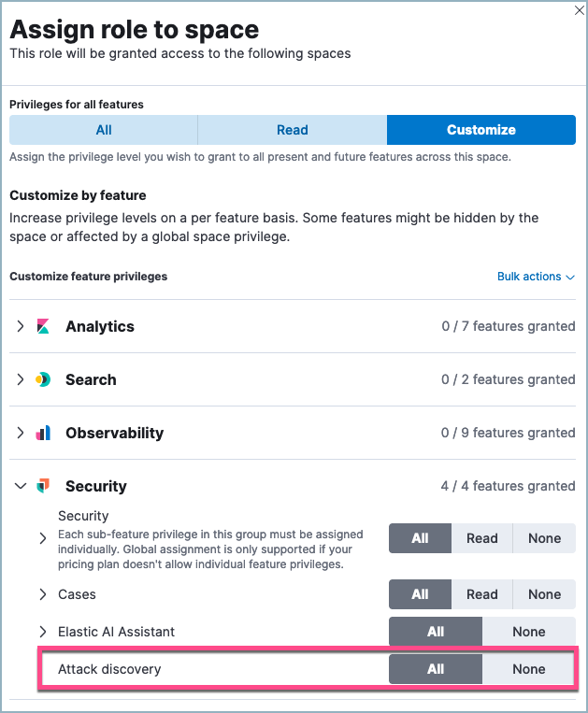
Task: Click the Security shield icon
Action: click(x=43, y=487)
